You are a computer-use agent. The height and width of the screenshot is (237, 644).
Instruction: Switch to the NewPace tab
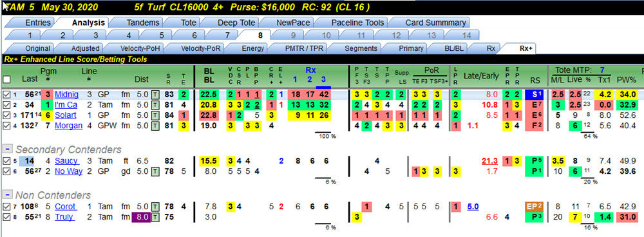pos(293,23)
